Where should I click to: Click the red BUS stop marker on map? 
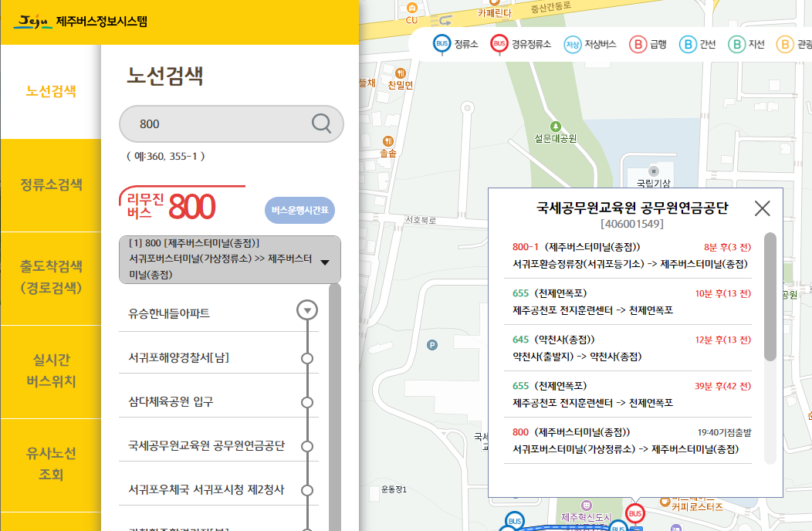(635, 514)
